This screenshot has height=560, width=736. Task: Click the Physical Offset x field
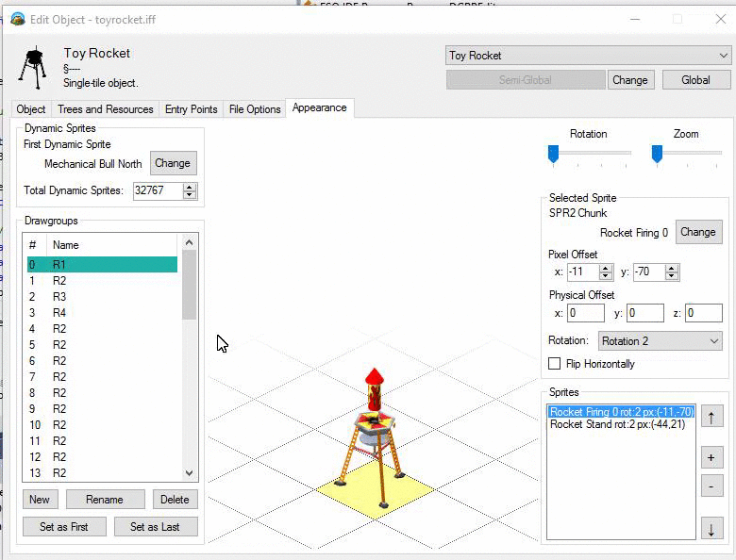[x=586, y=313]
